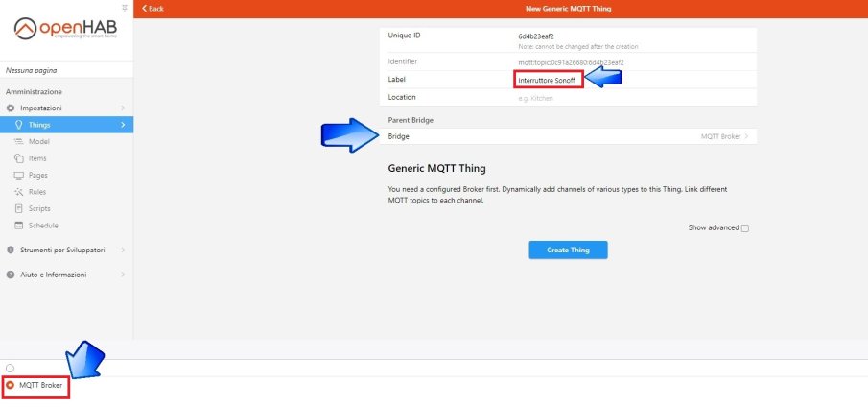This screenshot has width=868, height=407.
Task: Open the Pages menu item
Action: click(x=66, y=175)
